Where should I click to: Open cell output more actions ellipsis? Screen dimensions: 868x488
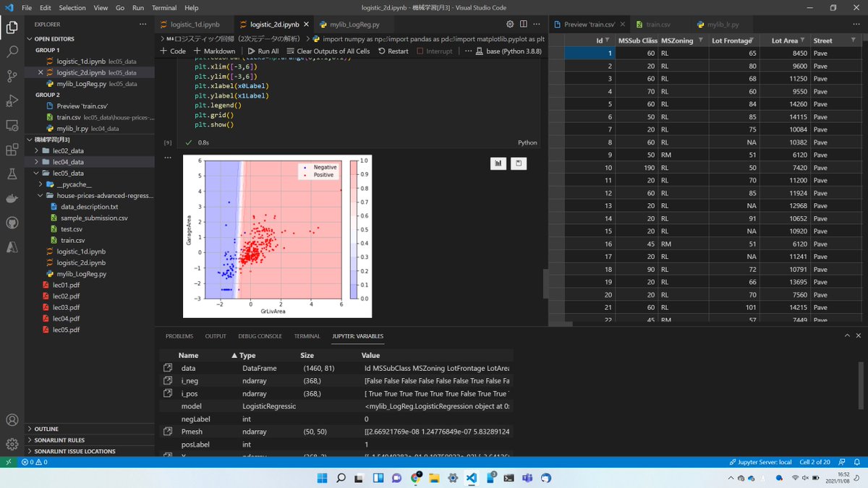pyautogui.click(x=167, y=158)
